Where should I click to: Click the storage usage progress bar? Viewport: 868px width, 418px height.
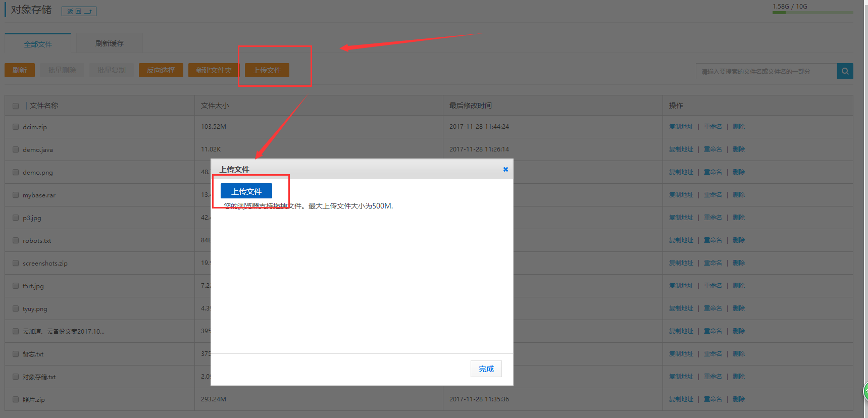pyautogui.click(x=812, y=13)
